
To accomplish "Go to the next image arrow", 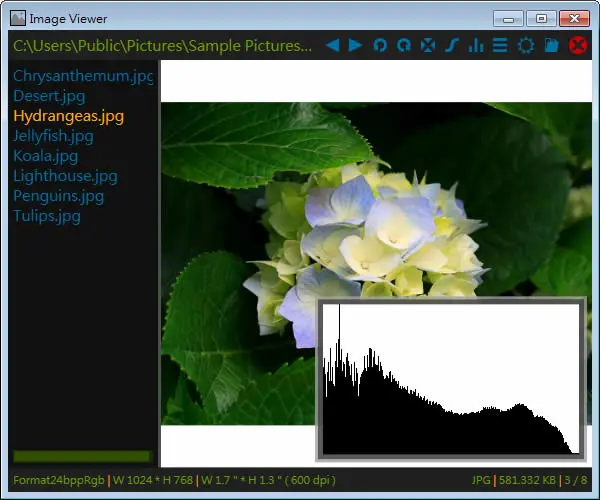I will pyautogui.click(x=355, y=46).
